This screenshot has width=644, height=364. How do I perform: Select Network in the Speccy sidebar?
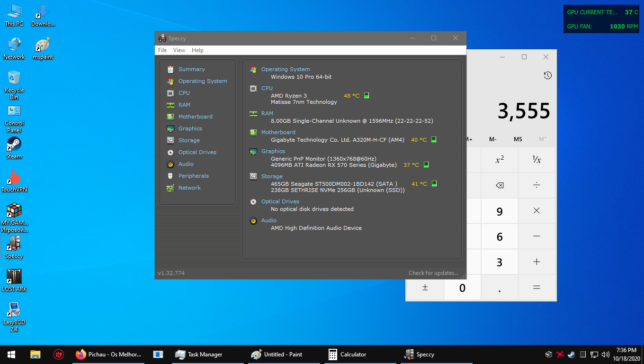point(189,188)
